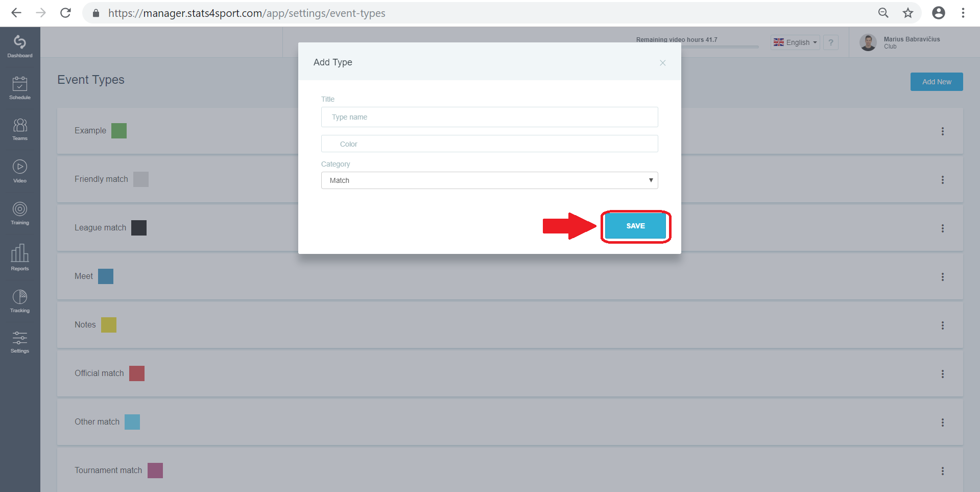The image size is (980, 492).
Task: Click the blue Meet color swatch
Action: (106, 276)
